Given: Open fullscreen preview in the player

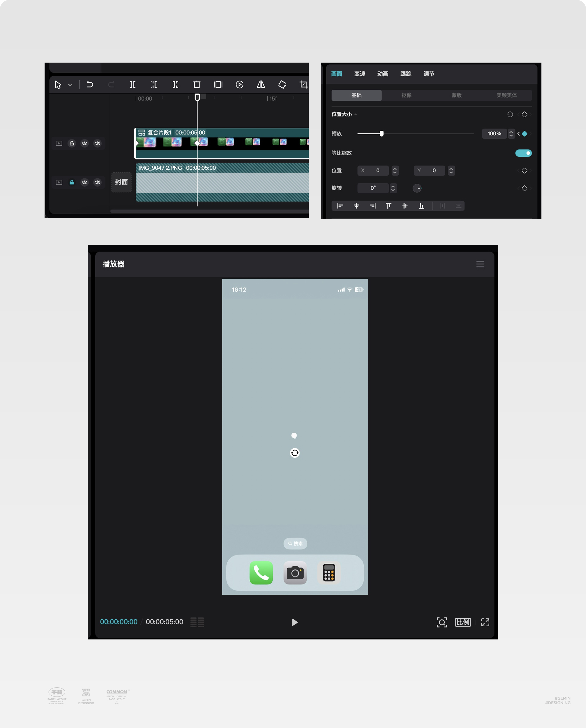Looking at the screenshot, I should pyautogui.click(x=485, y=622).
